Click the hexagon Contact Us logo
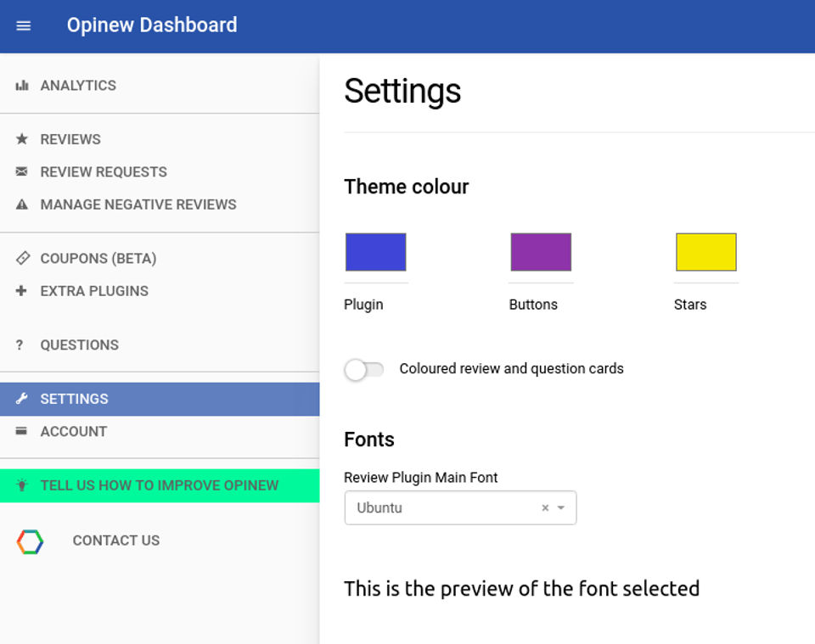 (30, 541)
